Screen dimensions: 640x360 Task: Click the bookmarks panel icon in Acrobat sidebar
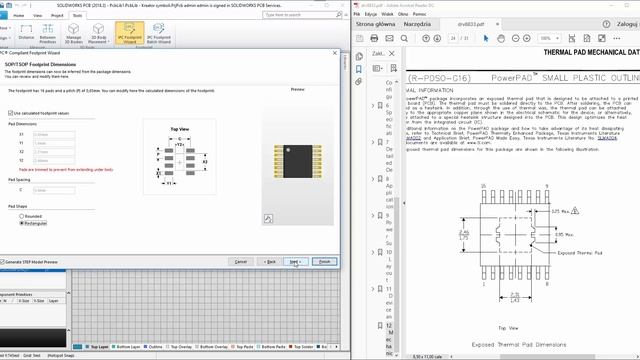click(359, 69)
